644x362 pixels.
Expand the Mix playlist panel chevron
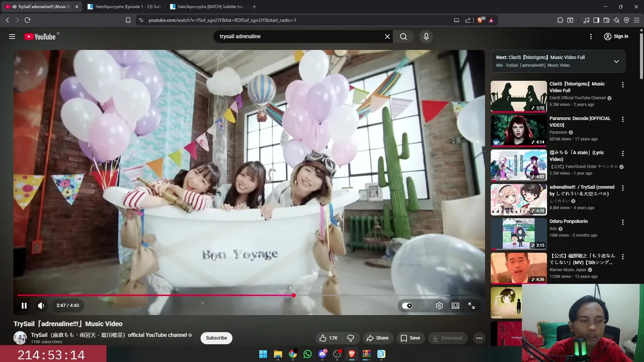point(616,61)
